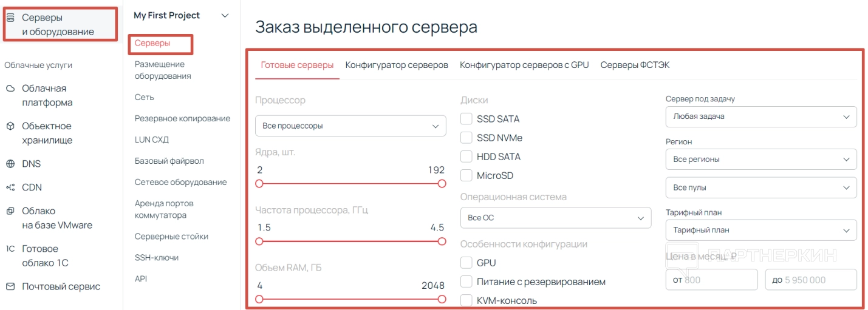Viewport: 868px width, 310px height.
Task: Switch to Конфигуратор серверов tab
Action: (x=397, y=66)
